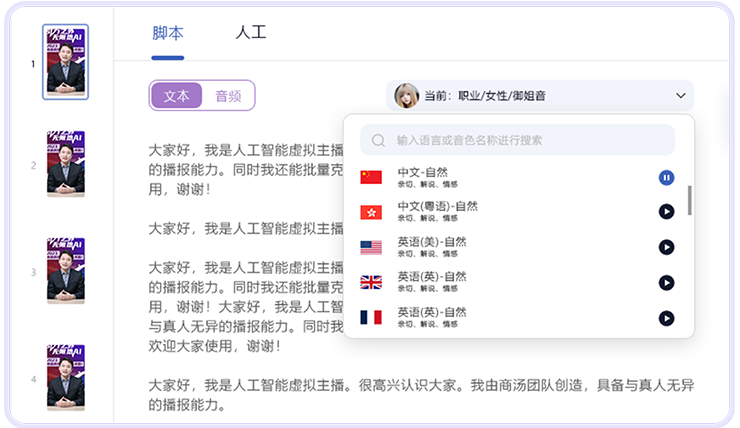This screenshot has height=428, width=740.
Task: Click the search magnifier icon
Action: coord(379,141)
